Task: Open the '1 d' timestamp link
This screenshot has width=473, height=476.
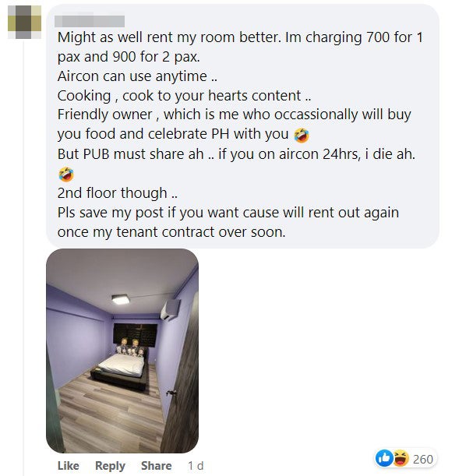Action: point(196,465)
